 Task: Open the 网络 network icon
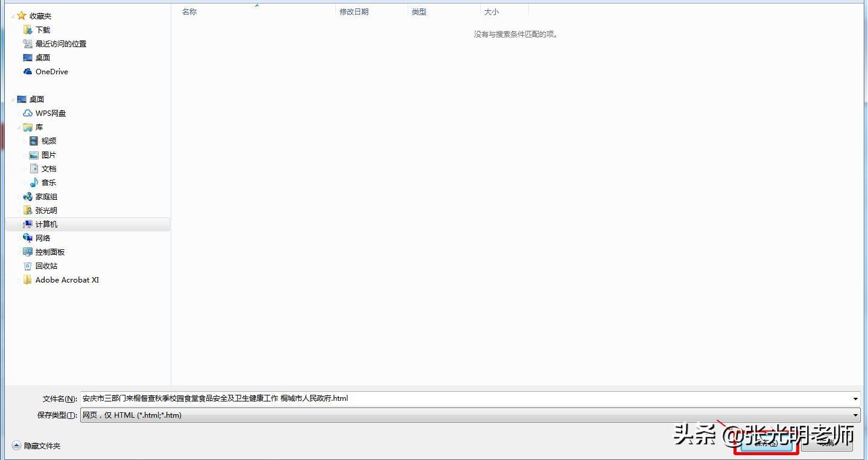(28, 238)
